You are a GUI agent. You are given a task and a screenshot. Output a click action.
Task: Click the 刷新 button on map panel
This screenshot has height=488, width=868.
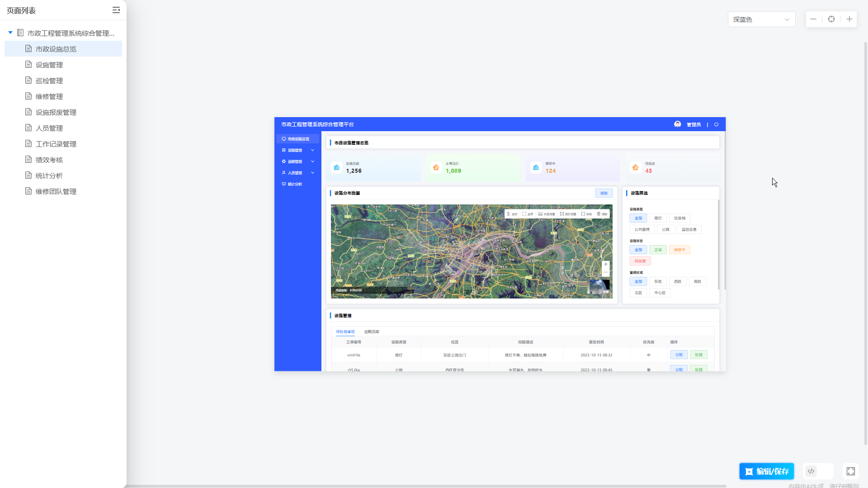coord(604,193)
